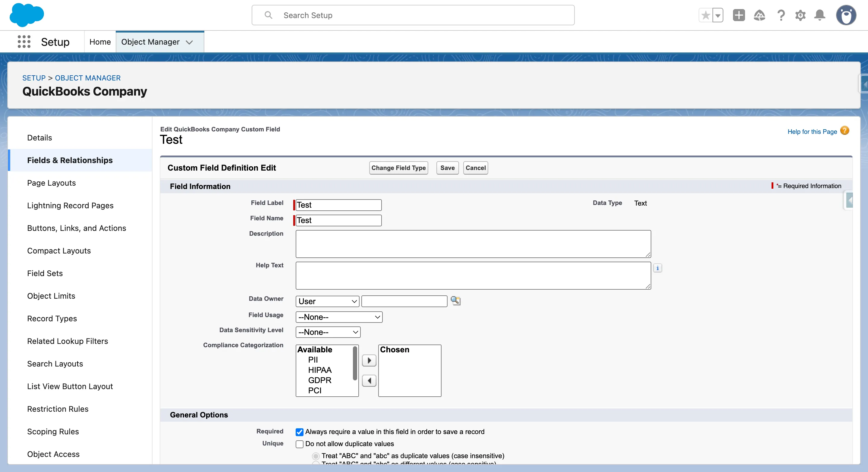Open the notifications bell
868x472 pixels.
pos(820,15)
